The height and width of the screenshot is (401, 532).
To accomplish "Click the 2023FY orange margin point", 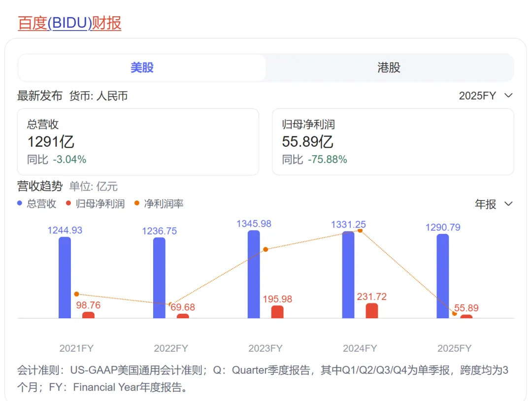I will pyautogui.click(x=266, y=249).
